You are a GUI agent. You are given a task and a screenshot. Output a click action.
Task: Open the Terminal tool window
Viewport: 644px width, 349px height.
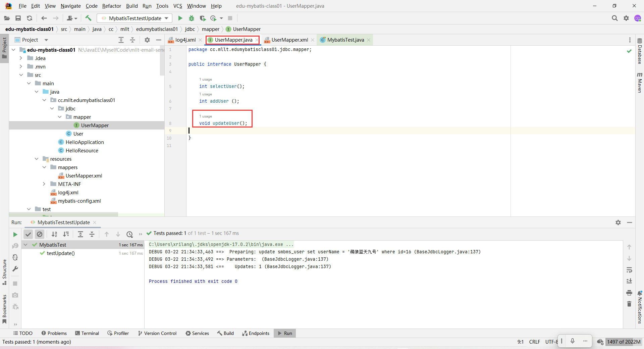click(x=87, y=333)
